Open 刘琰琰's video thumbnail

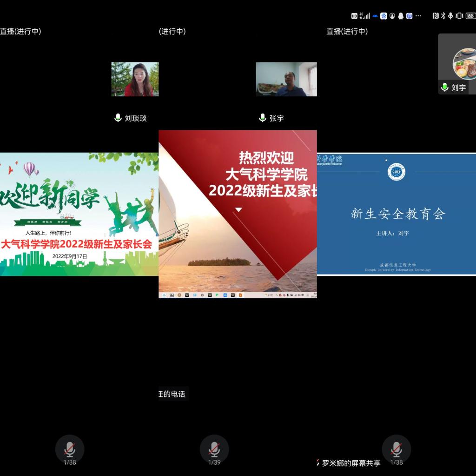point(135,79)
